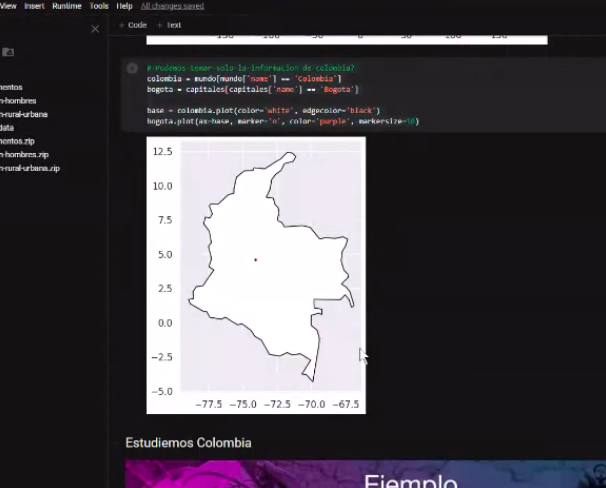Click the code line starting 'bogota = capitales'

[x=253, y=90]
